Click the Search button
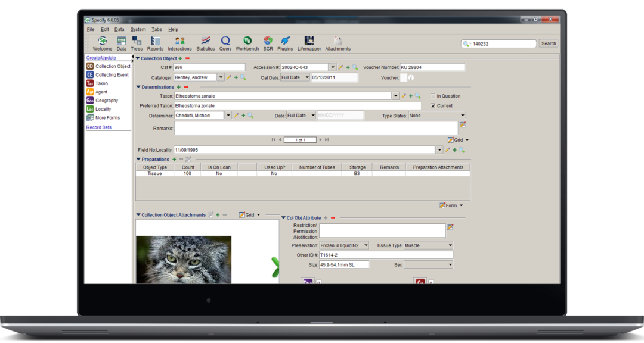 (x=547, y=43)
